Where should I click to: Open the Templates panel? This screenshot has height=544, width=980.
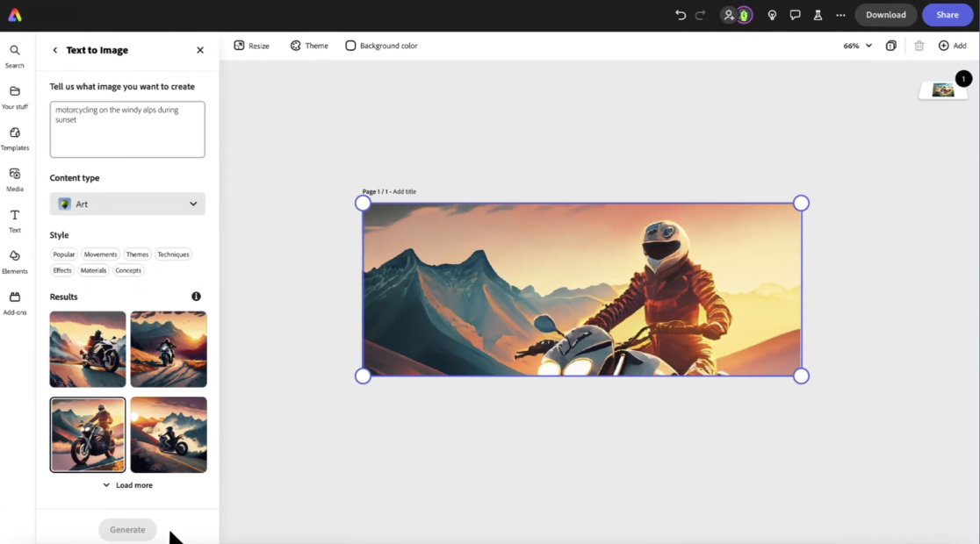tap(14, 139)
